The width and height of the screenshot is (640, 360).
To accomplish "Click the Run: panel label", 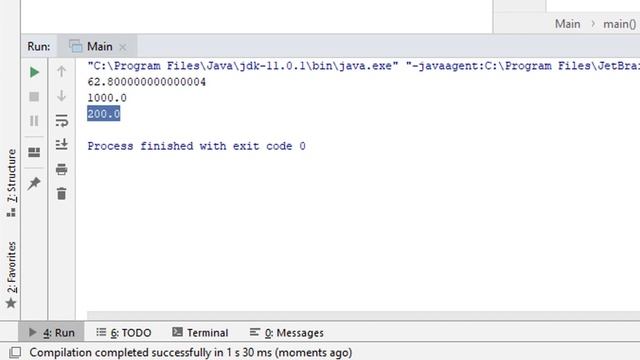I will point(39,47).
